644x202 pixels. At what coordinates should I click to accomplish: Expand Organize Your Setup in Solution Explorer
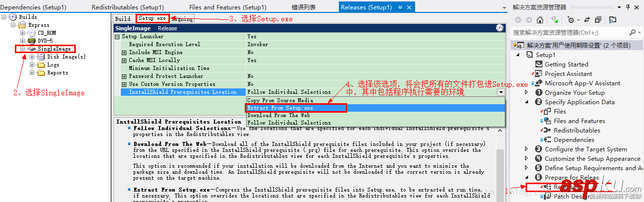(527, 92)
